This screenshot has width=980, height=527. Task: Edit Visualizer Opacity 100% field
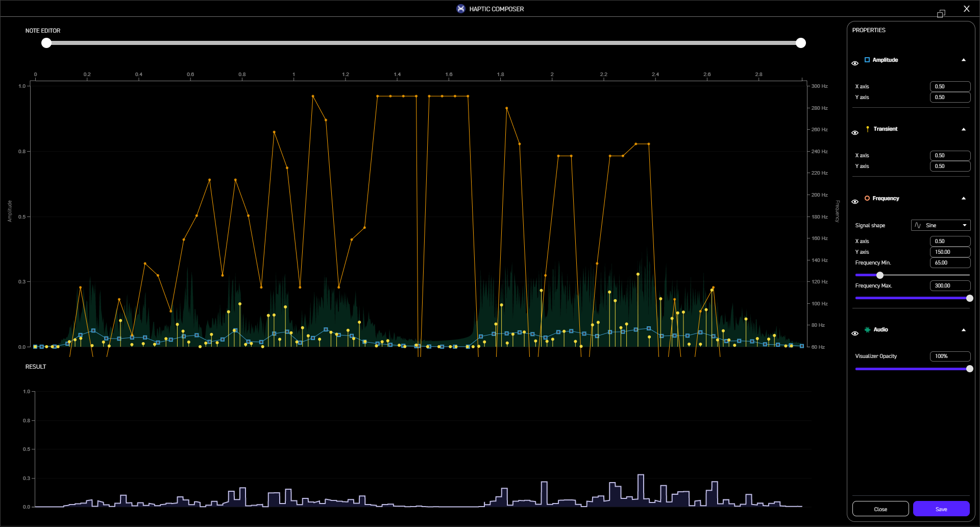click(950, 356)
